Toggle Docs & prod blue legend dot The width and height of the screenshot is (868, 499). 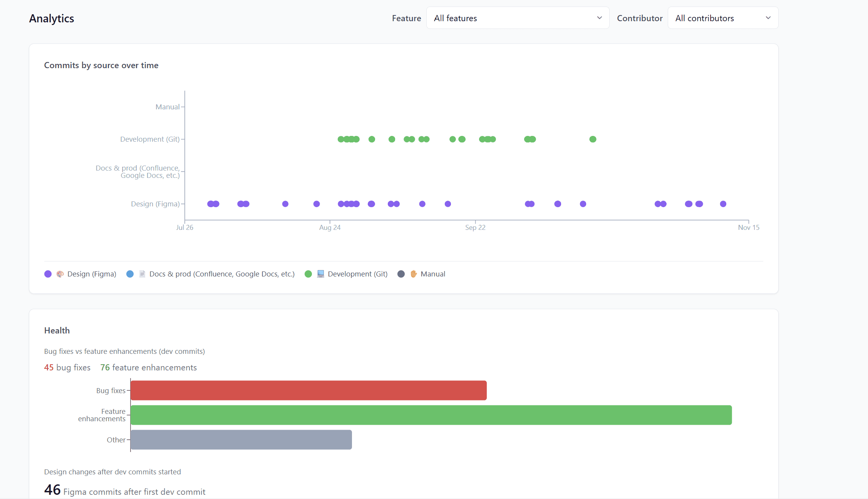(130, 274)
